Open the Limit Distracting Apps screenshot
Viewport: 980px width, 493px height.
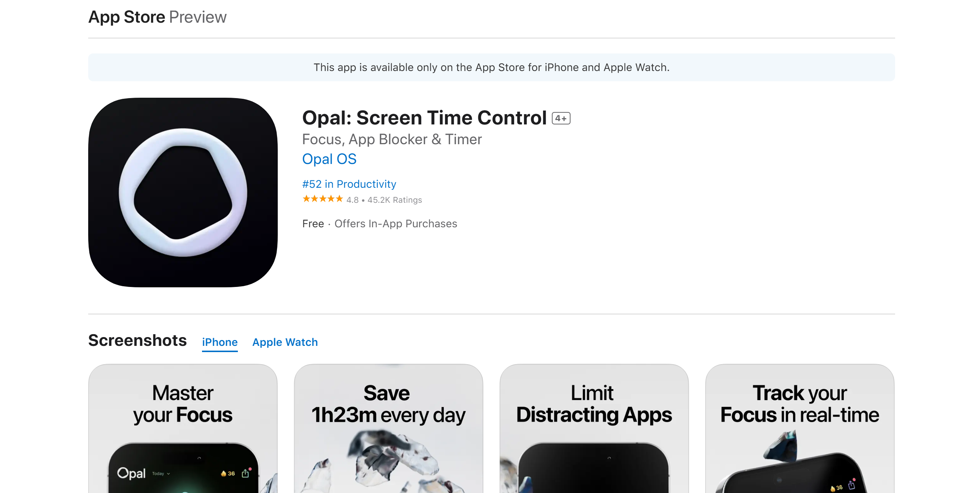[594, 429]
